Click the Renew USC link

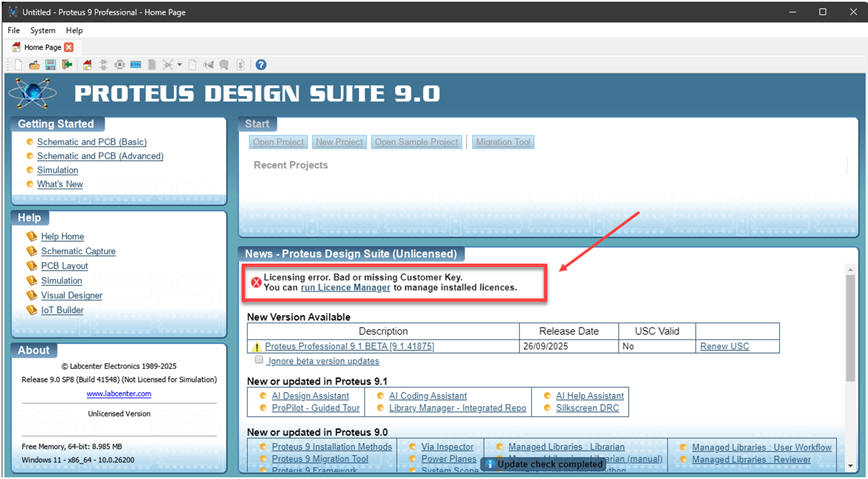tap(725, 346)
